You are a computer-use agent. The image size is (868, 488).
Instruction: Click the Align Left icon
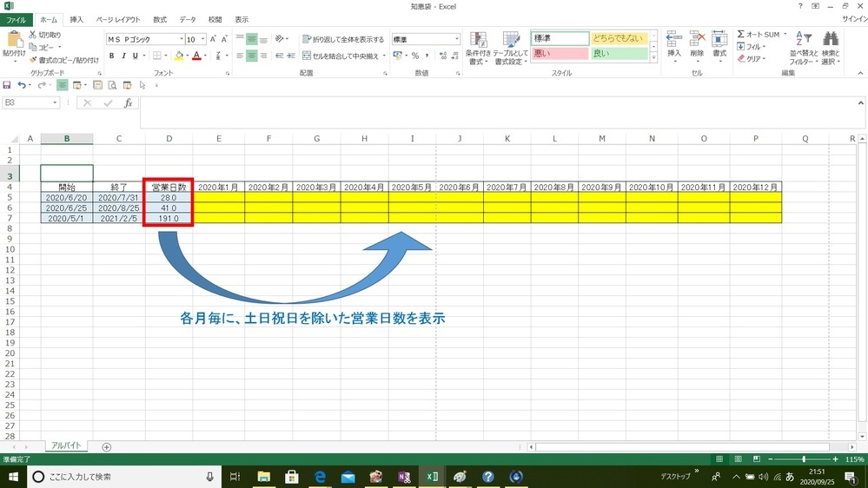pos(240,56)
